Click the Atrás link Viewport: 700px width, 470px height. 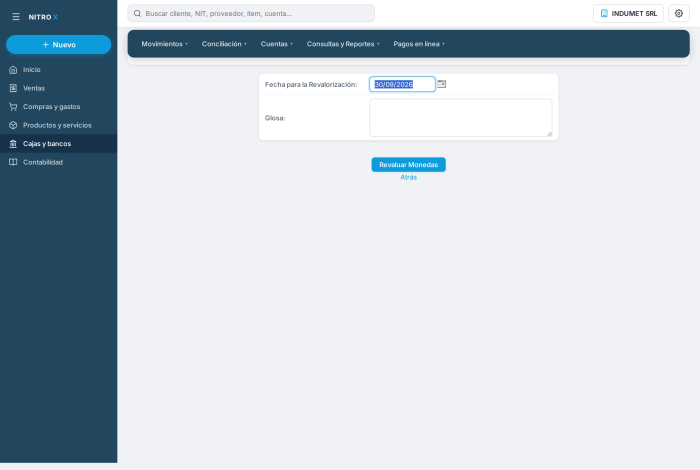408,177
